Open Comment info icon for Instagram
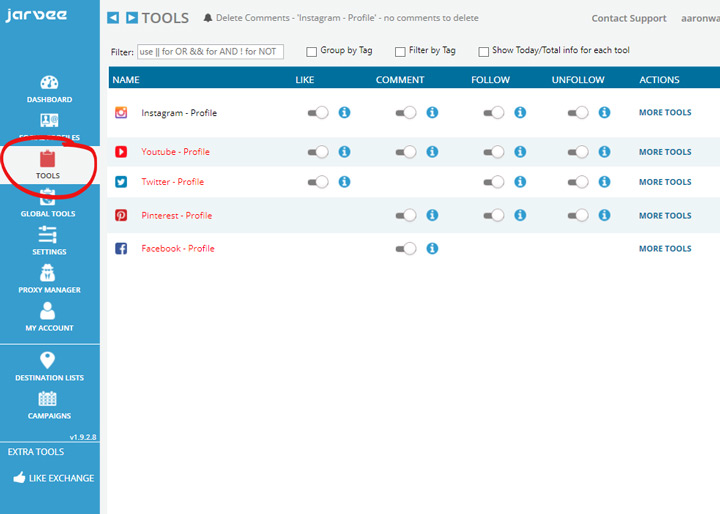Viewport: 720px width, 514px height. (432, 113)
